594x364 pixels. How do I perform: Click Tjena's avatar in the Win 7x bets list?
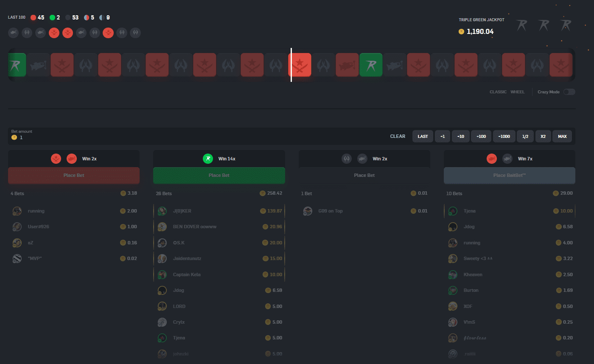pos(453,211)
